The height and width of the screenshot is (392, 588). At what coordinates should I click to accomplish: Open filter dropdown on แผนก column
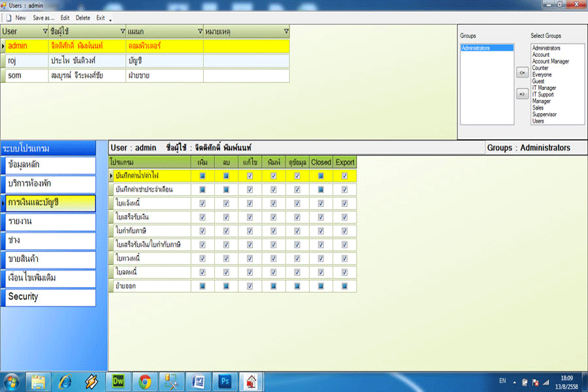pos(200,31)
